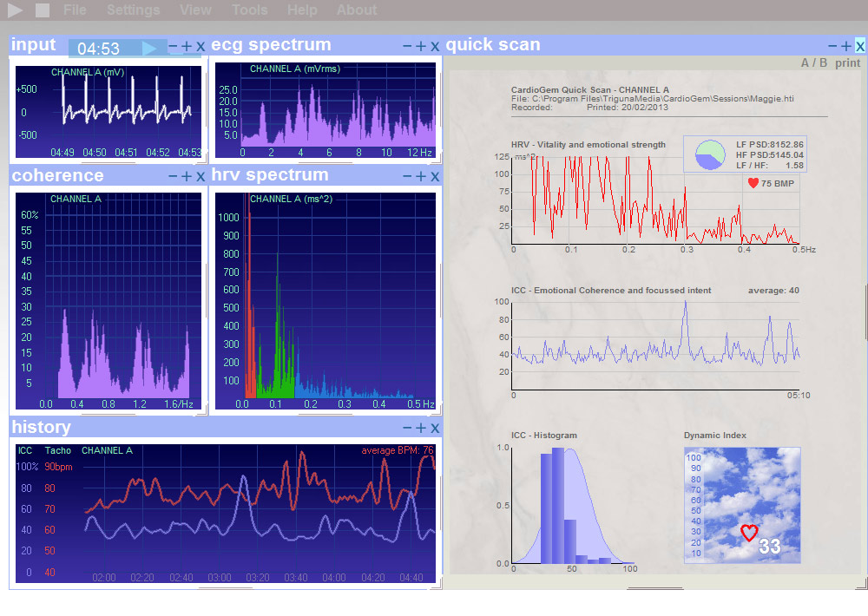Viewport: 868px width, 616px height.
Task: Close the quick scan panel
Action: [x=859, y=47]
